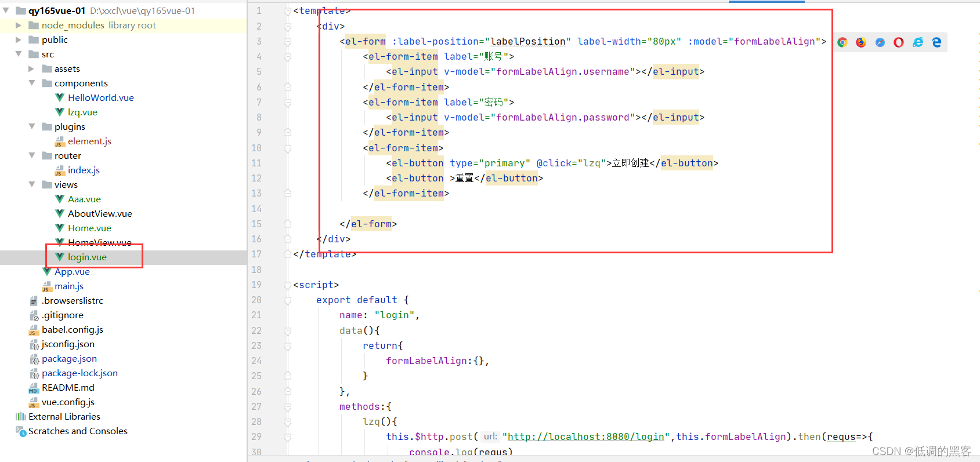
Task: Open in Chrome browser icon
Action: [x=842, y=42]
